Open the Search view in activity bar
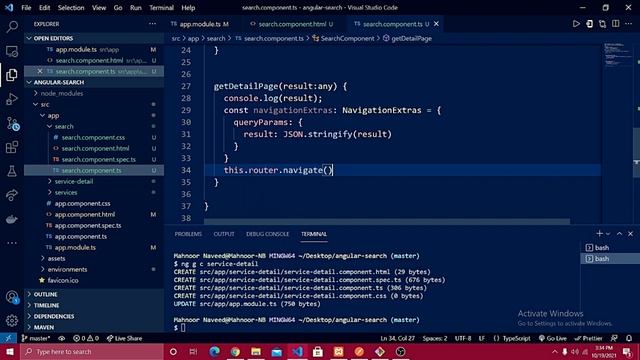 pyautogui.click(x=12, y=27)
